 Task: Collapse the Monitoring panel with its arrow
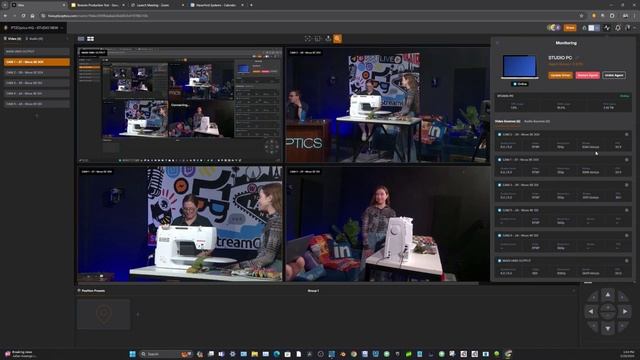point(497,43)
